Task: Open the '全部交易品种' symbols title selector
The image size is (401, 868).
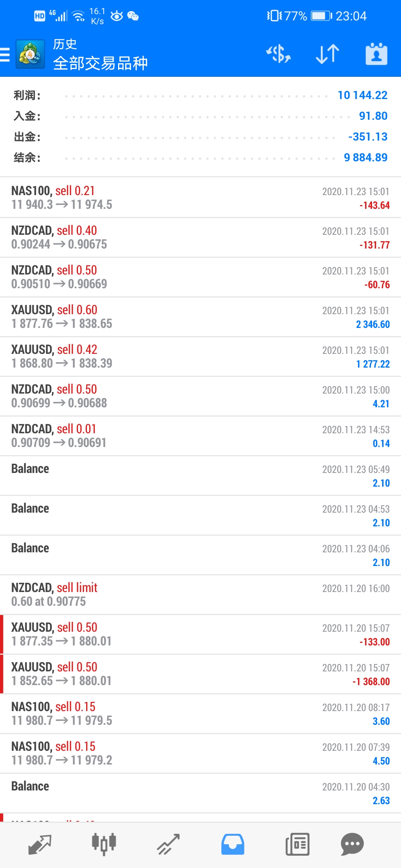Action: [101, 63]
